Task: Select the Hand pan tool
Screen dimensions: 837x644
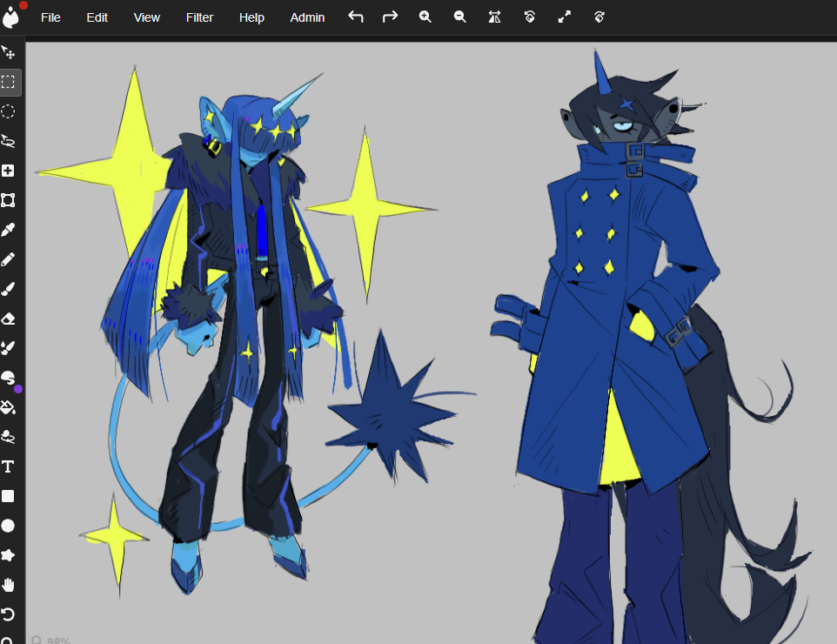Action: click(x=9, y=585)
